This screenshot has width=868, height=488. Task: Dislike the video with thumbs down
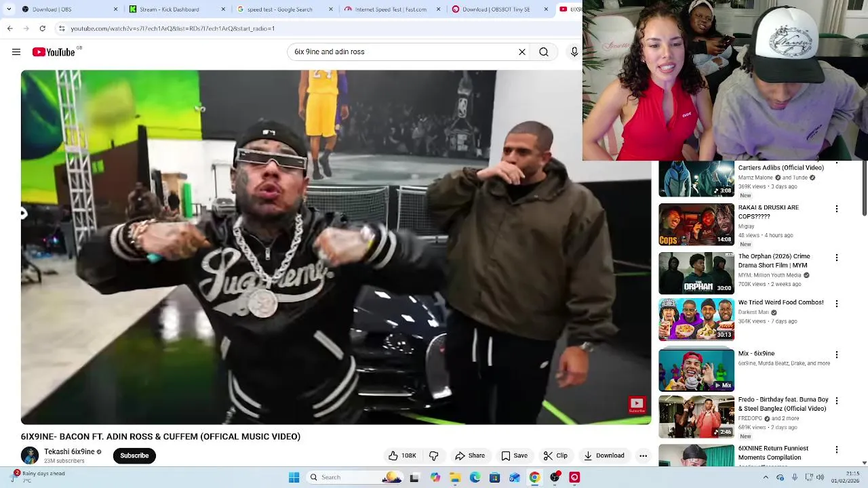[x=434, y=455]
